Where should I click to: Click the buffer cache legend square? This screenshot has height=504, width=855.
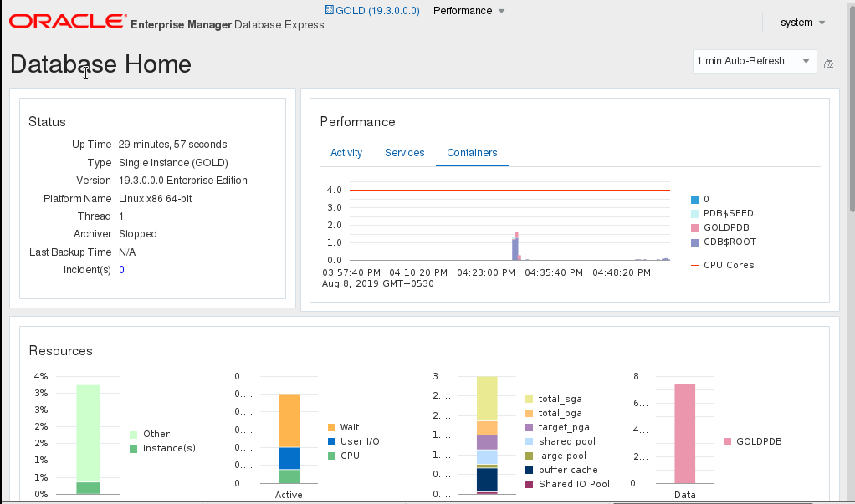[x=530, y=471]
